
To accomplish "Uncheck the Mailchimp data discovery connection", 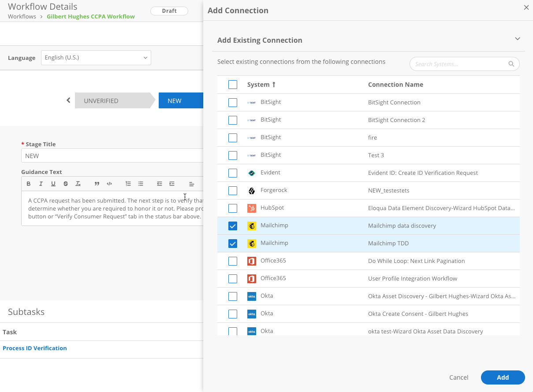I will pyautogui.click(x=233, y=226).
